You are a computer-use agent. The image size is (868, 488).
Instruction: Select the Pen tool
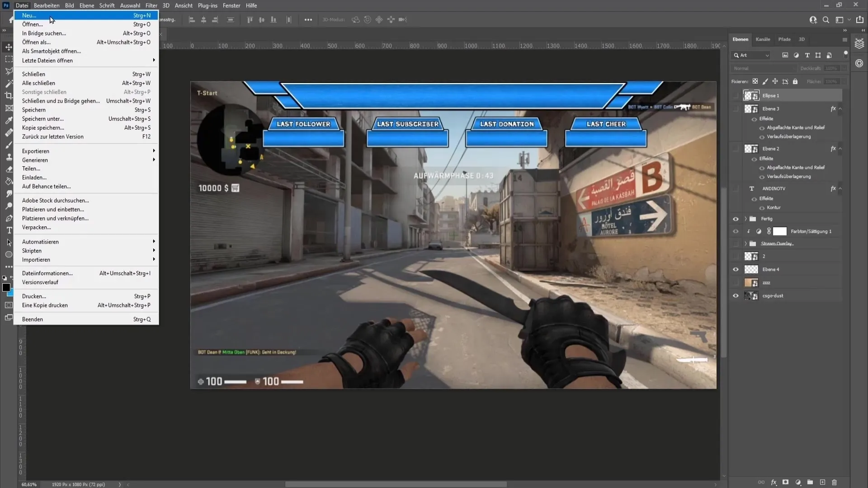pyautogui.click(x=9, y=218)
